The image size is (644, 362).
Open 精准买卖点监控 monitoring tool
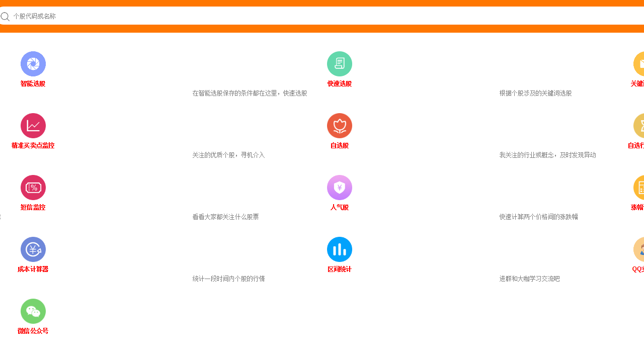click(33, 126)
